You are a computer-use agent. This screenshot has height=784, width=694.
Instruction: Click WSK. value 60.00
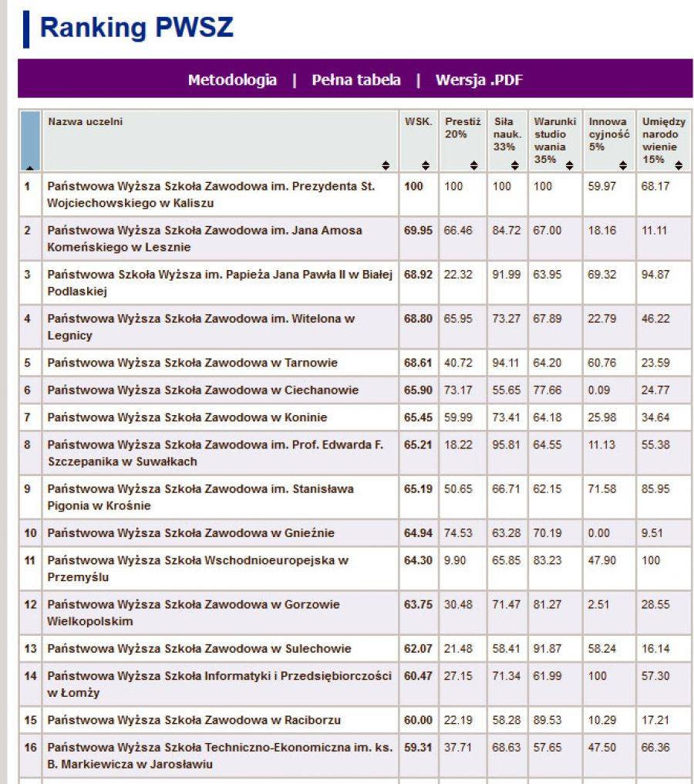pos(418,720)
